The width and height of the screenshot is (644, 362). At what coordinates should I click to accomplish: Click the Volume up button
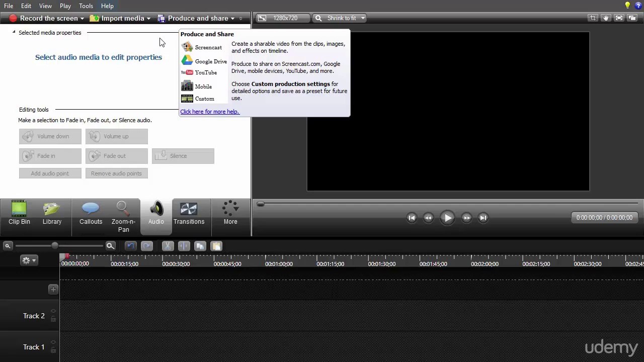pyautogui.click(x=117, y=136)
